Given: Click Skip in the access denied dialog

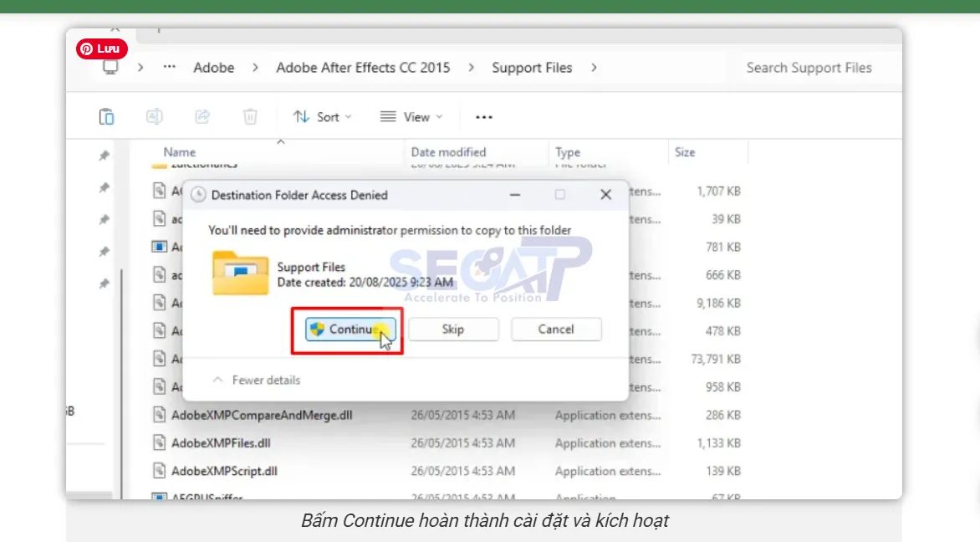Looking at the screenshot, I should point(453,329).
